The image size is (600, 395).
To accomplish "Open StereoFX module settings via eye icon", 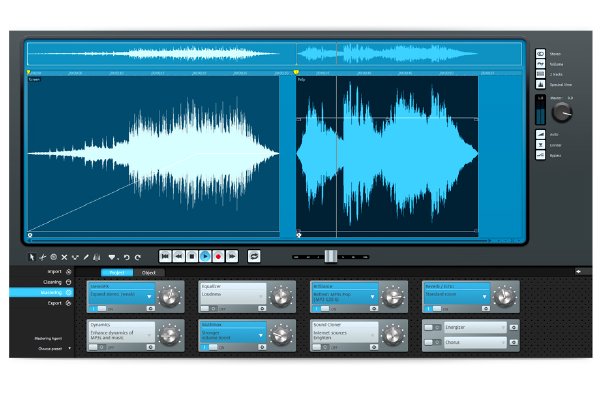I will tap(150, 308).
